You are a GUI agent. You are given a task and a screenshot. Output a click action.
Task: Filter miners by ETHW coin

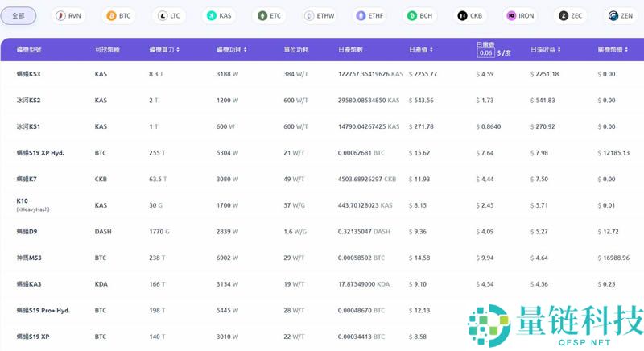tap(320, 16)
